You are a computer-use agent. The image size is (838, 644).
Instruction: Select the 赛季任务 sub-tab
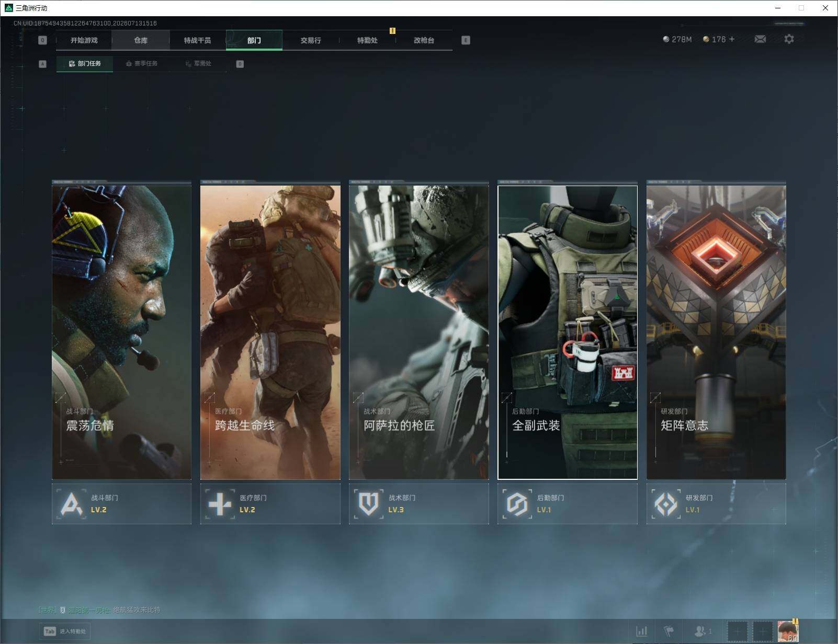(141, 64)
